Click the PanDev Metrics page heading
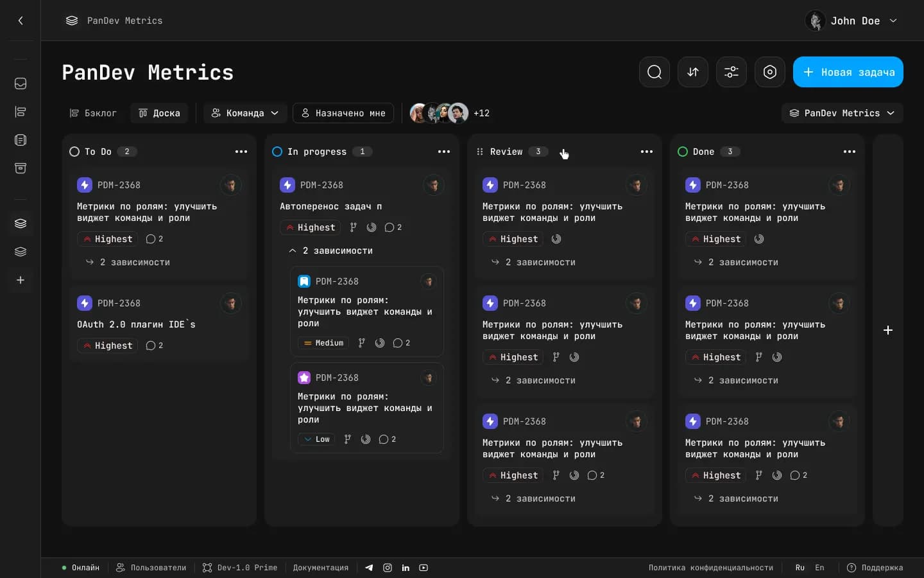The height and width of the screenshot is (578, 924). pos(148,72)
